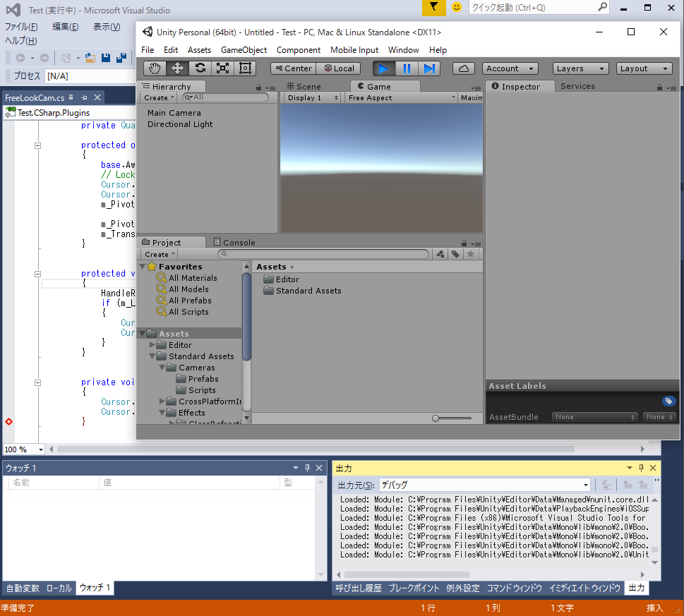
Task: Open the Account panel in Unity
Action: [510, 68]
